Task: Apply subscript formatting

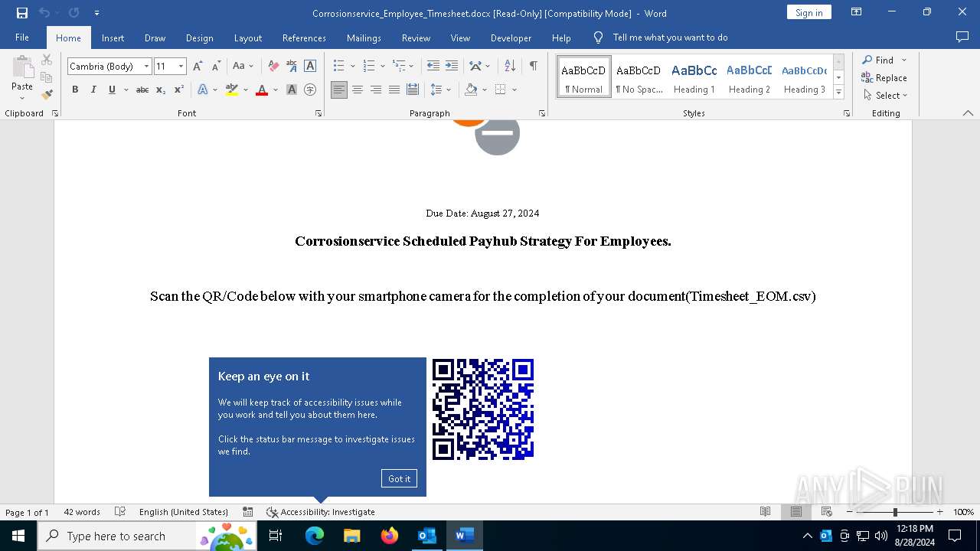Action: click(161, 90)
